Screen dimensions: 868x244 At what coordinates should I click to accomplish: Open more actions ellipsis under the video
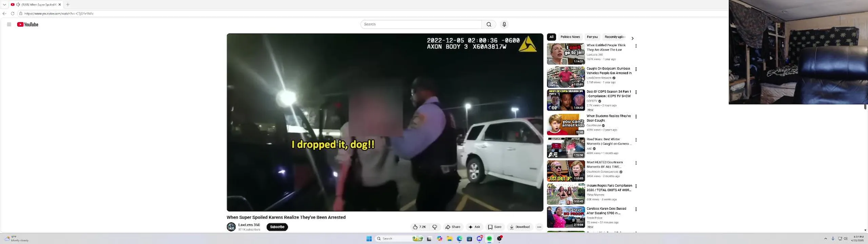[x=539, y=227]
